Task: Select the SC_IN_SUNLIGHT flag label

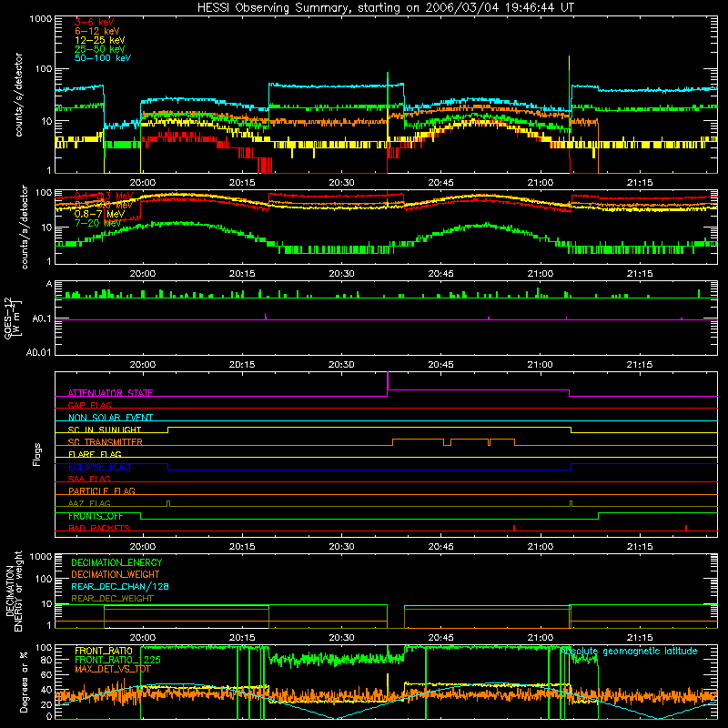Action: click(x=104, y=430)
